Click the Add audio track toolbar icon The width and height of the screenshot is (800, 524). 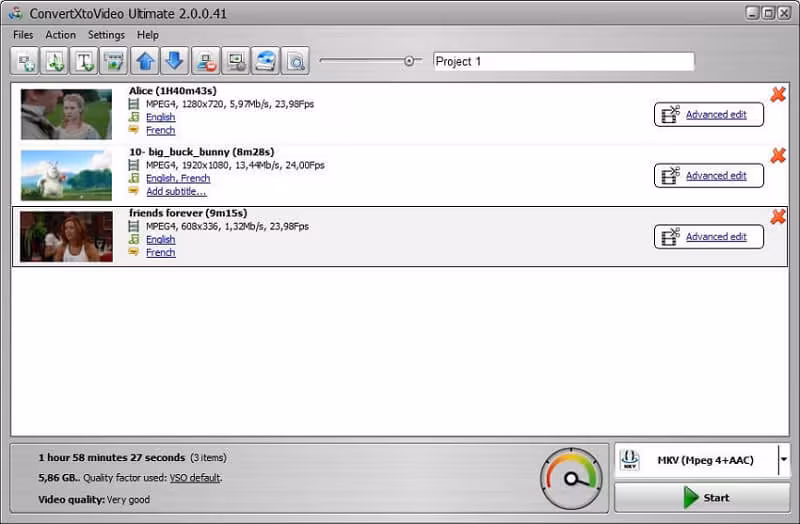click(x=55, y=61)
